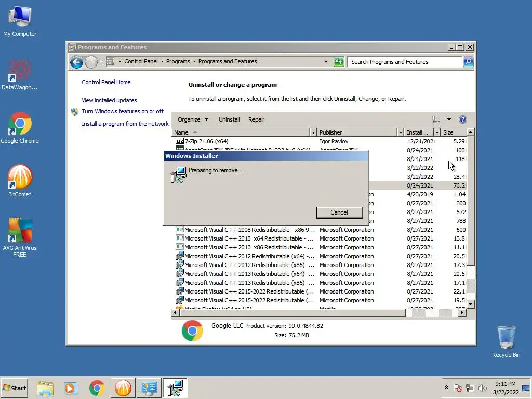Open Control Panel Home
The width and height of the screenshot is (532, 399).
pyautogui.click(x=106, y=82)
